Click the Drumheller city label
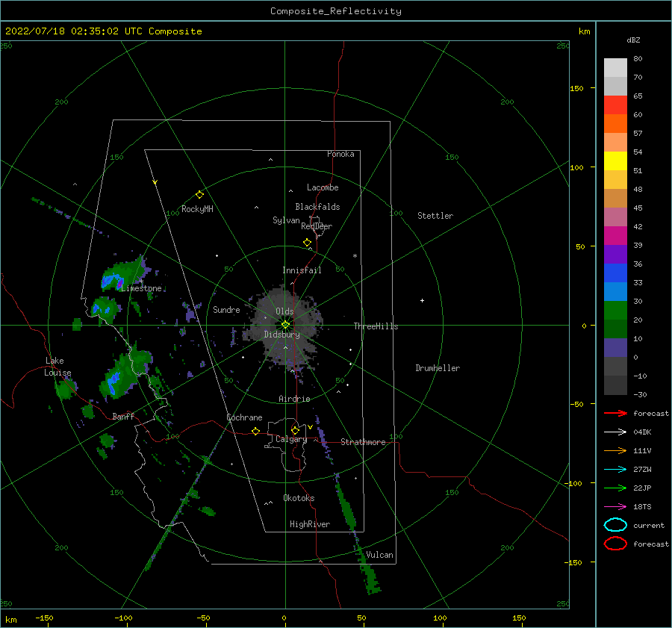 438,368
